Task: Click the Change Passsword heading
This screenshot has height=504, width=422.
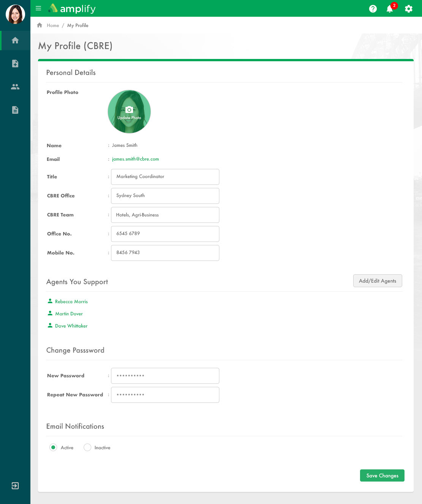Action: (75, 350)
